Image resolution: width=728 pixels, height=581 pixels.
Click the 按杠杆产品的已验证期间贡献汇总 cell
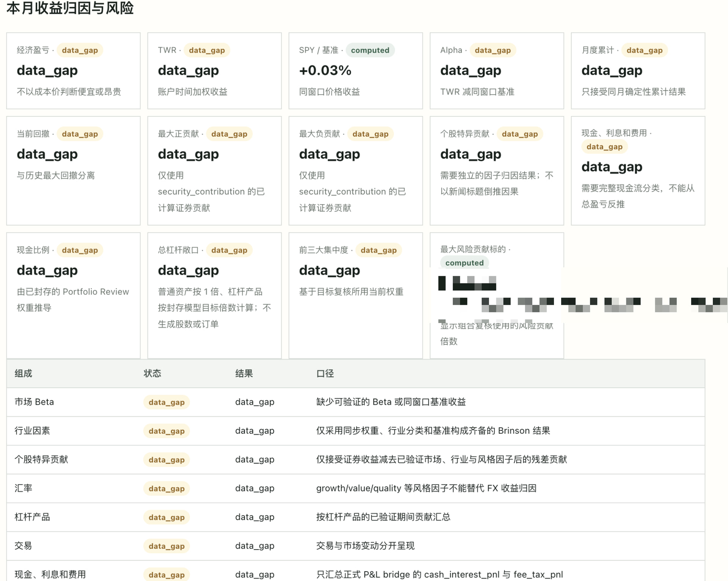pos(383,517)
